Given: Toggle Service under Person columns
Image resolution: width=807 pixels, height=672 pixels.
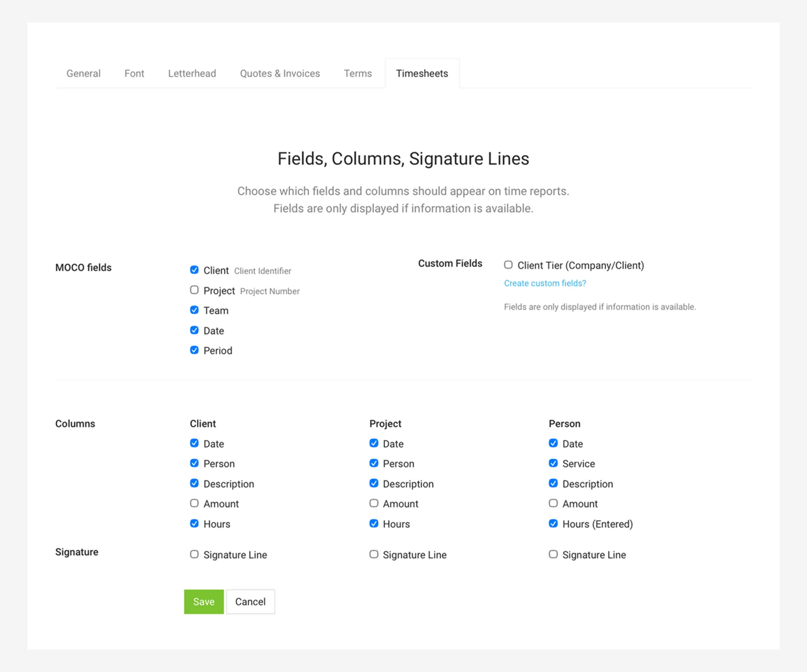Looking at the screenshot, I should pos(553,463).
